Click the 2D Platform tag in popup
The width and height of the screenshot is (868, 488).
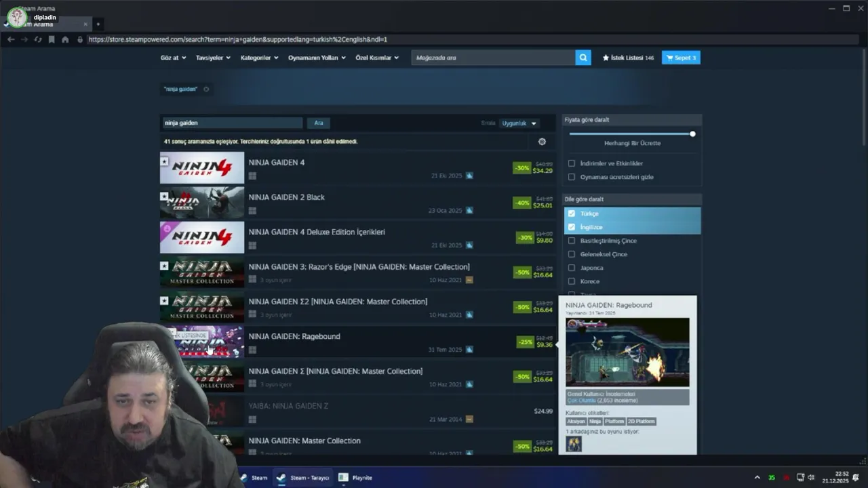pyautogui.click(x=641, y=422)
